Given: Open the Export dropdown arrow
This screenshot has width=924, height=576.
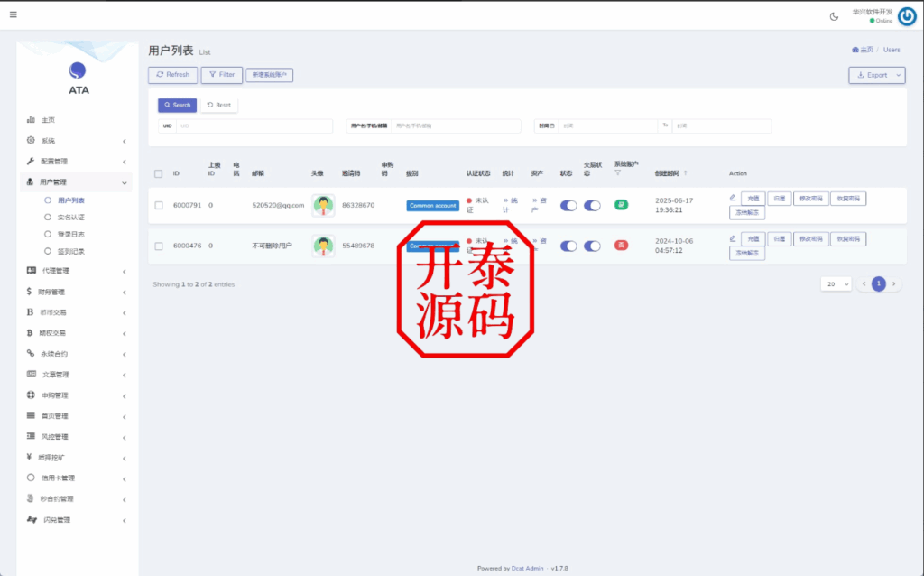Looking at the screenshot, I should click(x=898, y=76).
